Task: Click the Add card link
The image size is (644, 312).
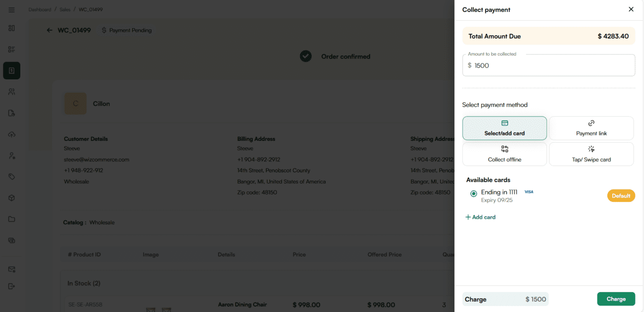Action: 481,217
